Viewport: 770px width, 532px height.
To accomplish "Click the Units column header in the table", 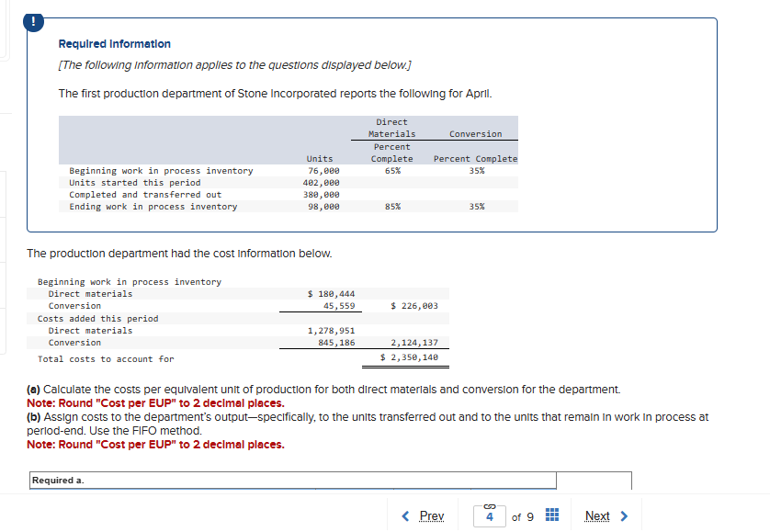I will point(319,158).
